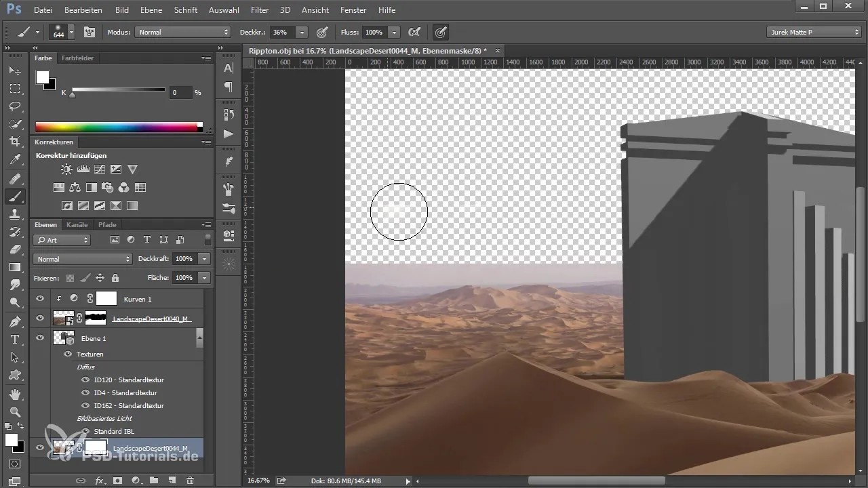Hide the LandscapeDesert0040_M layer

point(40,318)
